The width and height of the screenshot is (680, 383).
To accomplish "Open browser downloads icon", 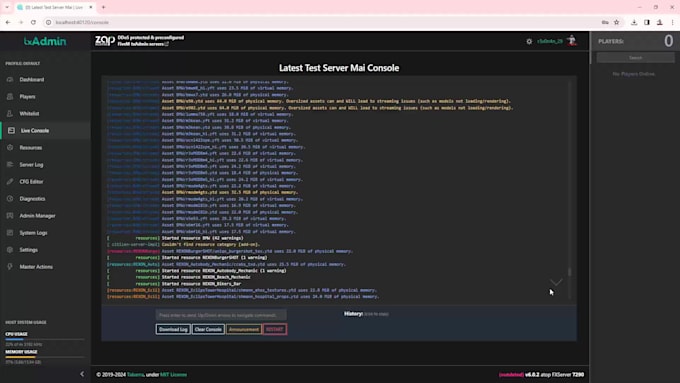I will pos(634,22).
